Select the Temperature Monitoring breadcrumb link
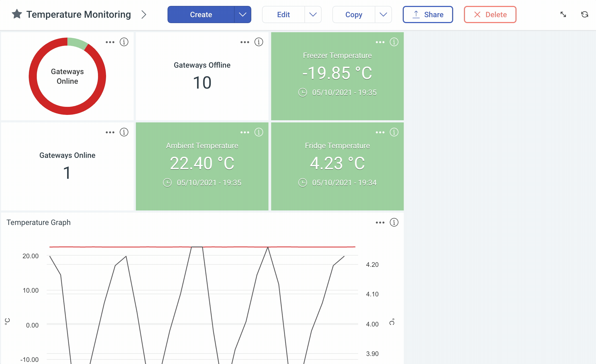This screenshot has height=364, width=596. [79, 14]
